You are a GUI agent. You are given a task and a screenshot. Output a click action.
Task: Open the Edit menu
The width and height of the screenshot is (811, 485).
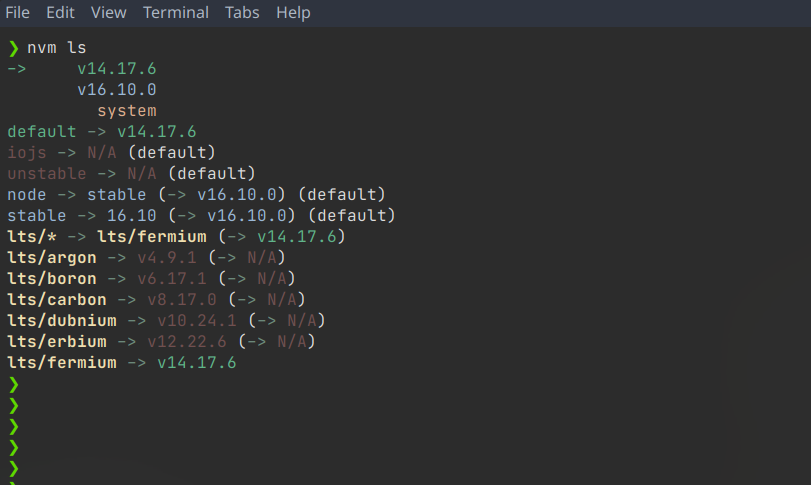coord(60,13)
